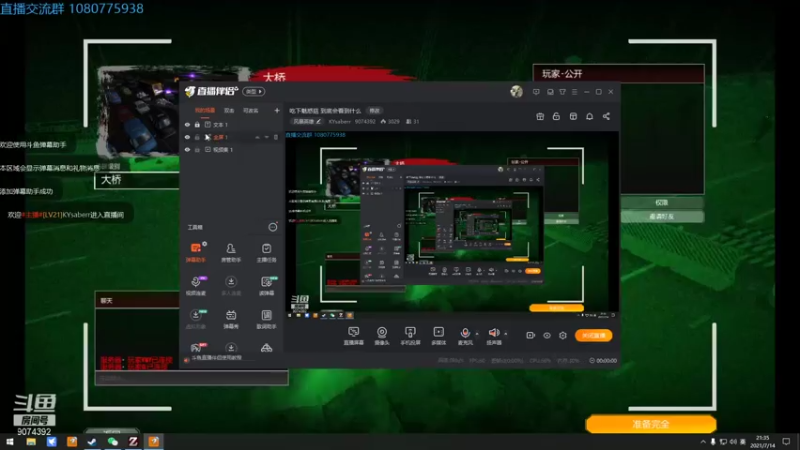This screenshot has height=450, width=800.
Task: Open the gift box icon in header
Action: pos(540,116)
